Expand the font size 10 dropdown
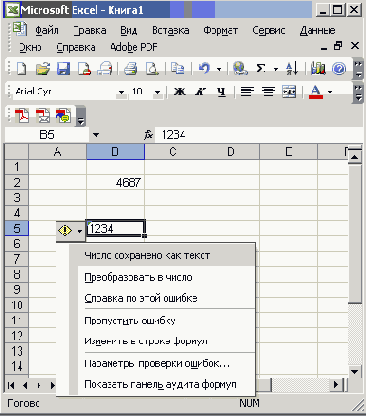The width and height of the screenshot is (366, 416). coord(157,92)
